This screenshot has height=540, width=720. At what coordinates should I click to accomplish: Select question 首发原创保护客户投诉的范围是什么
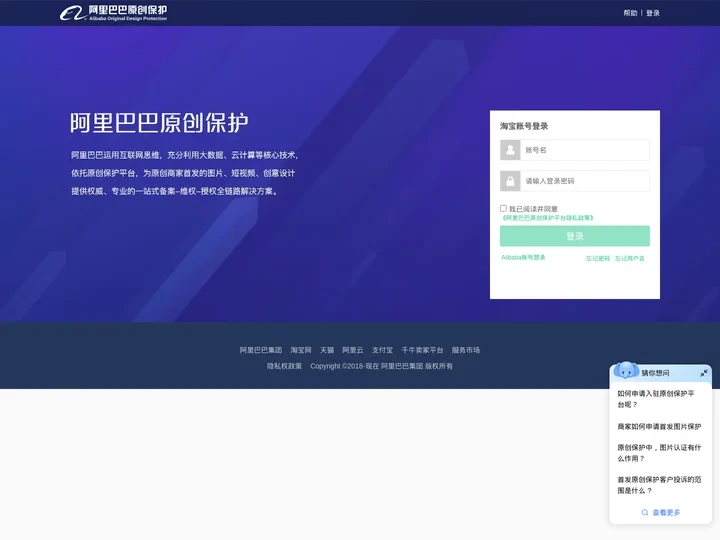pos(659,485)
